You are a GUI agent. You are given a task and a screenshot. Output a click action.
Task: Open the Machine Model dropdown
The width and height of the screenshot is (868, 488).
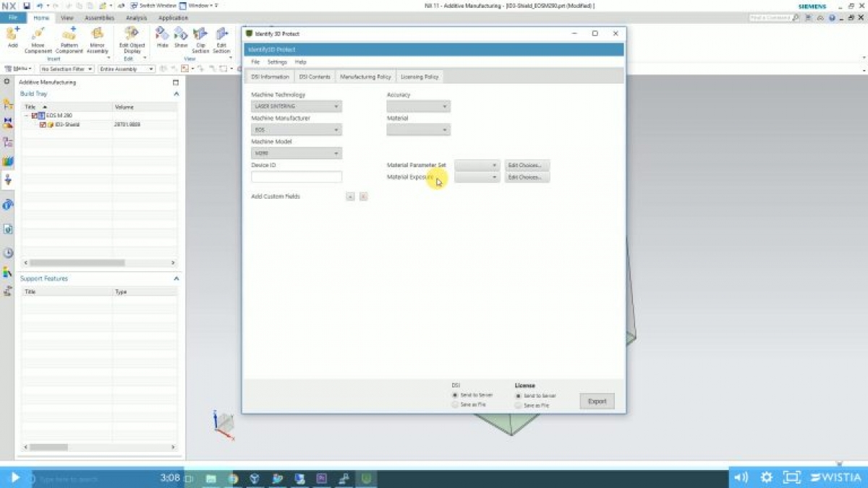(x=297, y=153)
